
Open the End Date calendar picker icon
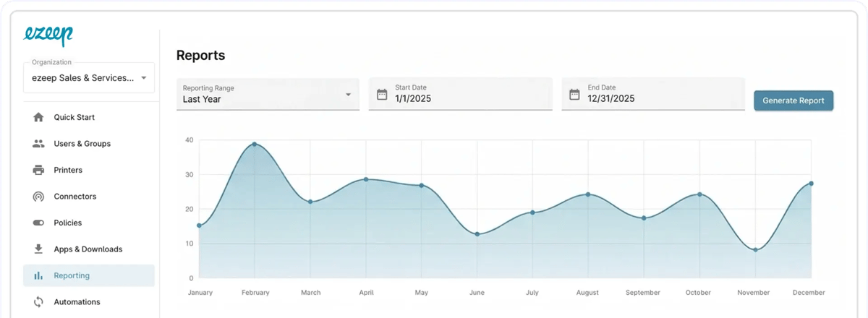coord(574,94)
